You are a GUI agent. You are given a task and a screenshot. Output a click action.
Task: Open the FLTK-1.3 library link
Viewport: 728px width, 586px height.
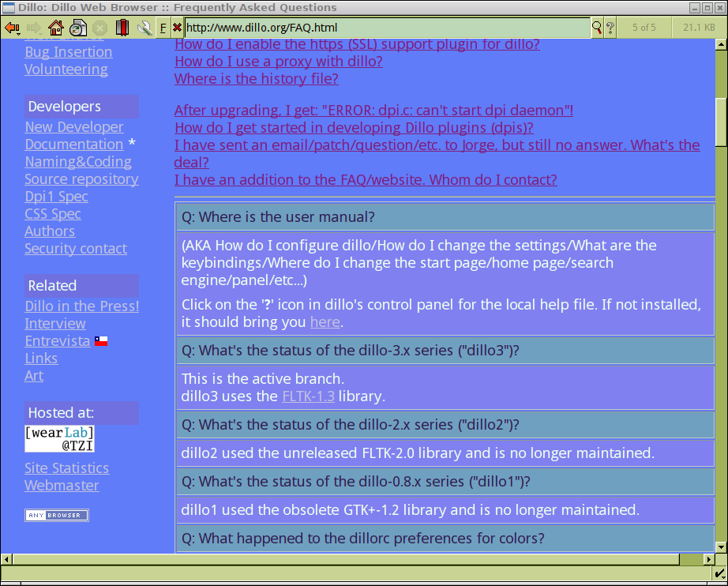point(308,396)
